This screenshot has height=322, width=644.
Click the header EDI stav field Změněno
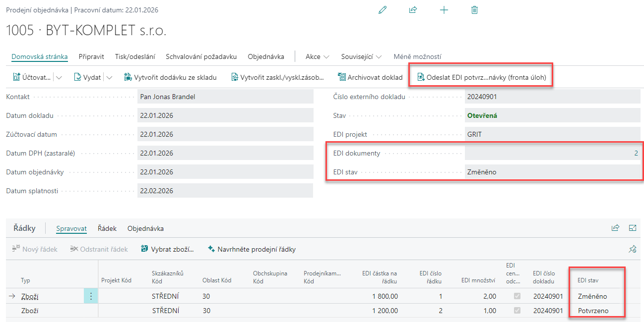553,172
